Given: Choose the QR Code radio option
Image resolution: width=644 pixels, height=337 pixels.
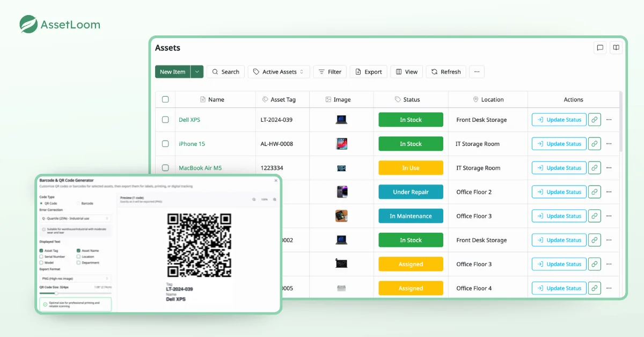Looking at the screenshot, I should pos(41,203).
